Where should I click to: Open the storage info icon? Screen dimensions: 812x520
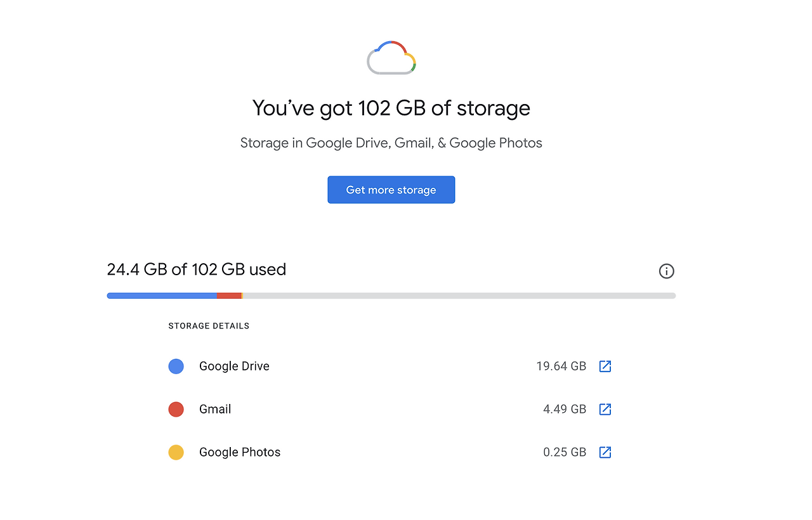click(666, 271)
